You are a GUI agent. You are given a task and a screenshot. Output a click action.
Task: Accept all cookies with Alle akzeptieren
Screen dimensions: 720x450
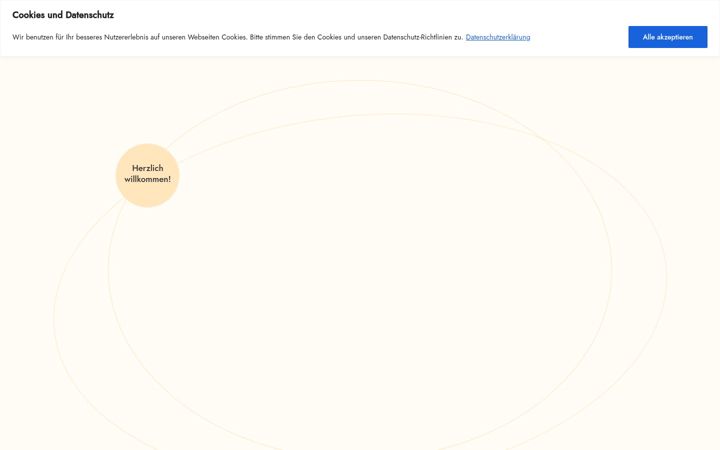tap(668, 37)
